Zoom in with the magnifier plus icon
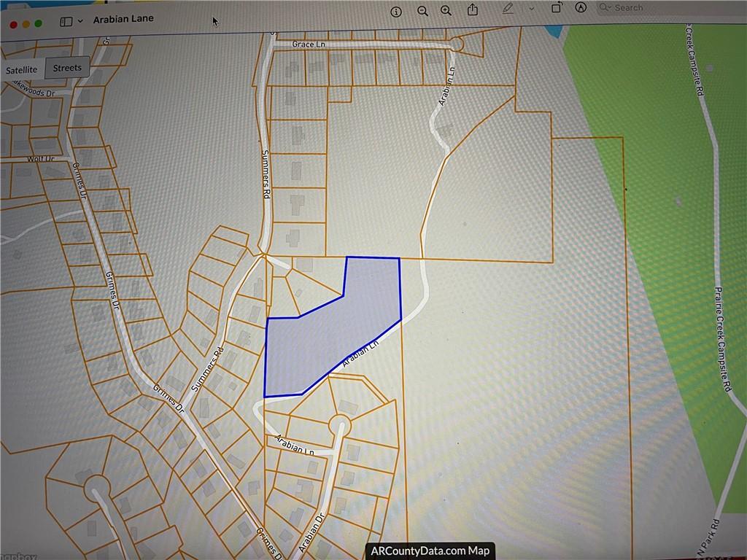The height and width of the screenshot is (560, 747). tap(446, 10)
